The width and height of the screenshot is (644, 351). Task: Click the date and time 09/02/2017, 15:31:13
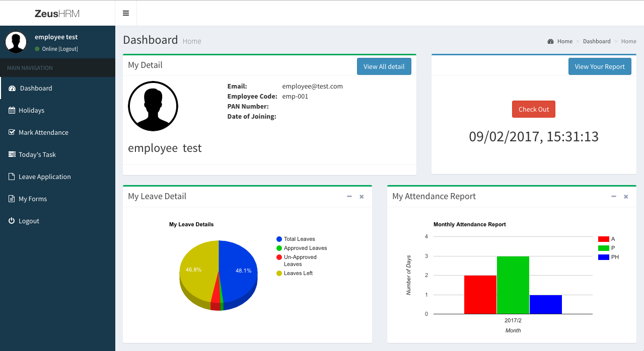click(x=534, y=136)
